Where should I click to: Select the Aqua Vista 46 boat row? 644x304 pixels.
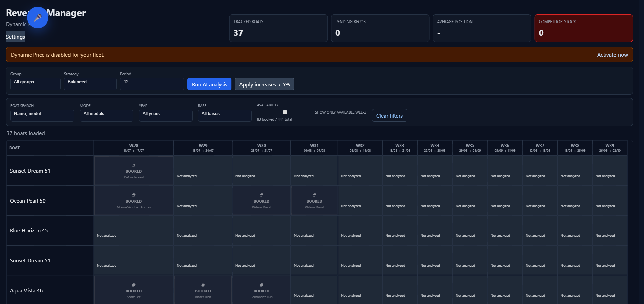tap(50, 290)
